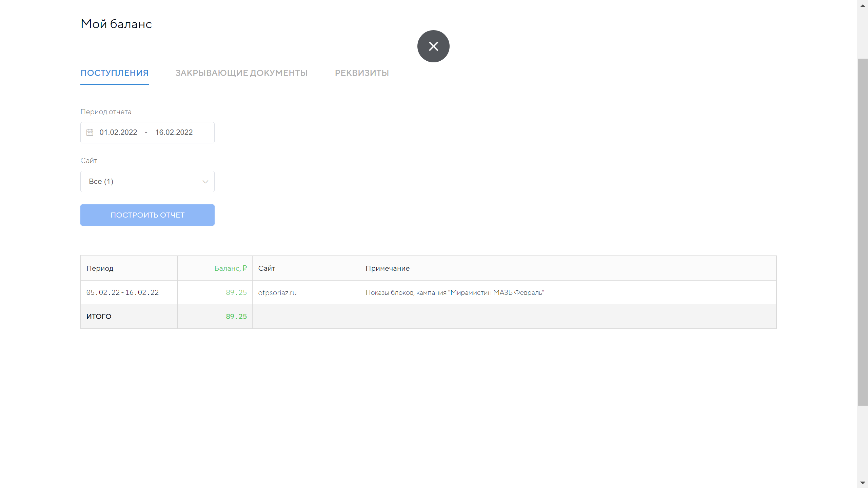Open the Реквизиты tab
This screenshot has height=488, width=868.
point(362,73)
